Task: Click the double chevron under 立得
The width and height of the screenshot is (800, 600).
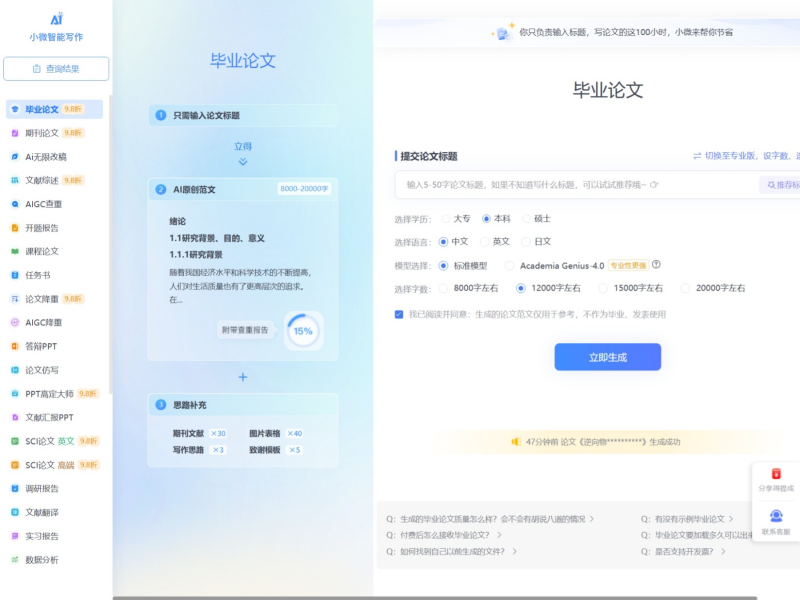Action: point(243,162)
